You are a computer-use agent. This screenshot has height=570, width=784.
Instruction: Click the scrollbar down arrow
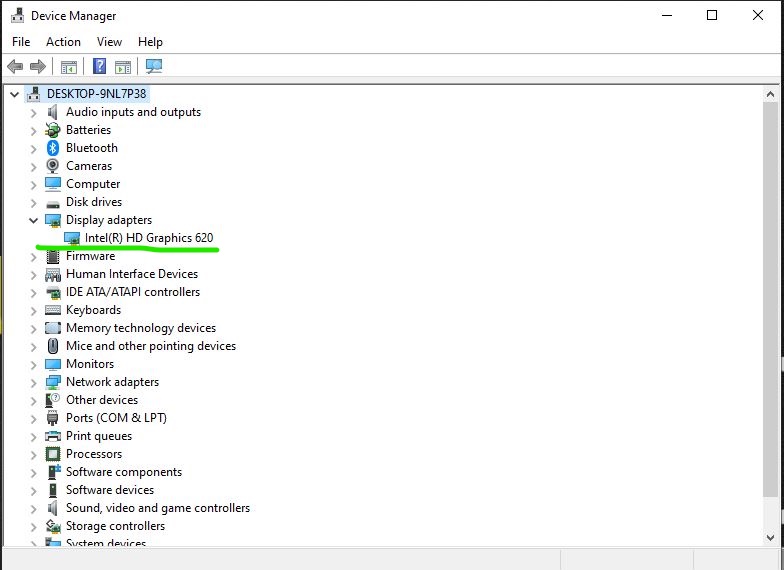point(770,538)
